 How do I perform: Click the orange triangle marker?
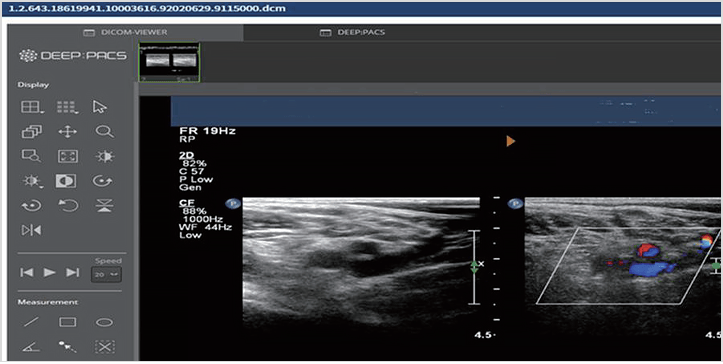[510, 141]
